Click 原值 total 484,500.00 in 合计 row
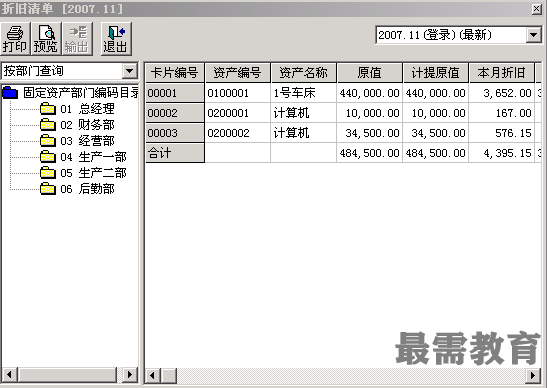 (x=369, y=153)
